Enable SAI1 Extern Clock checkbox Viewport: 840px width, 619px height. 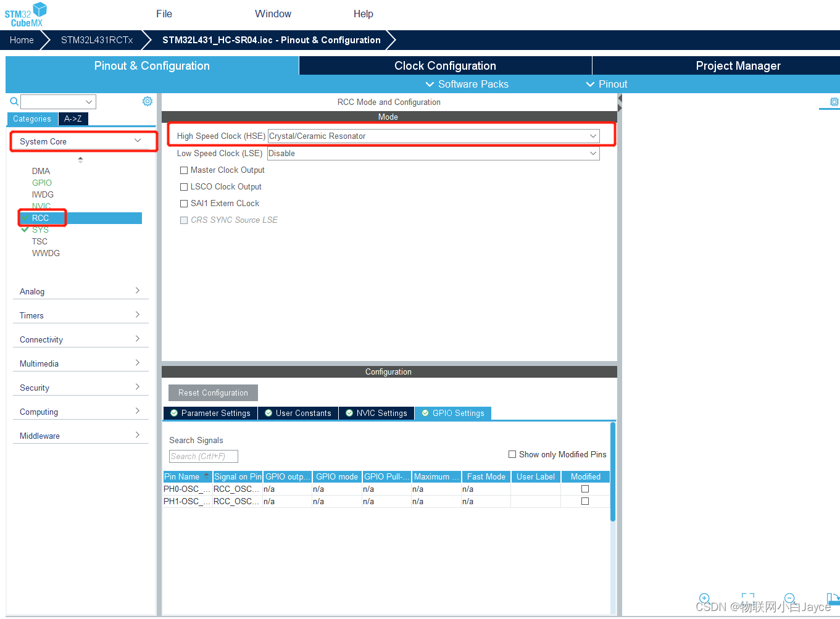(184, 204)
